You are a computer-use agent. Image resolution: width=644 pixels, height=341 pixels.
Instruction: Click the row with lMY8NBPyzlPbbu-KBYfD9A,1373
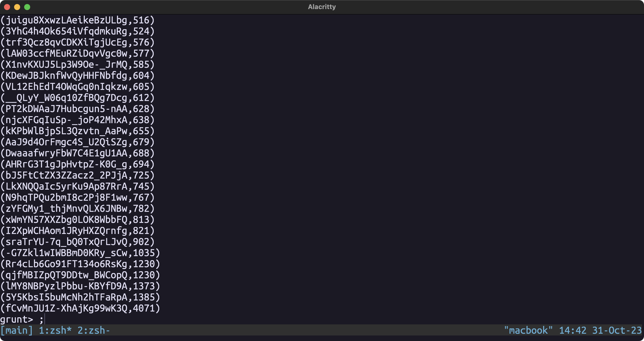click(x=80, y=286)
